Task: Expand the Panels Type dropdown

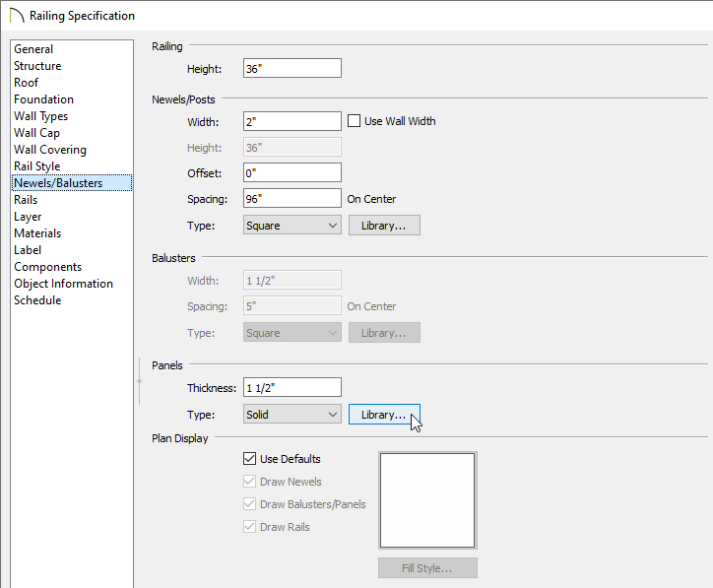Action: 292,415
